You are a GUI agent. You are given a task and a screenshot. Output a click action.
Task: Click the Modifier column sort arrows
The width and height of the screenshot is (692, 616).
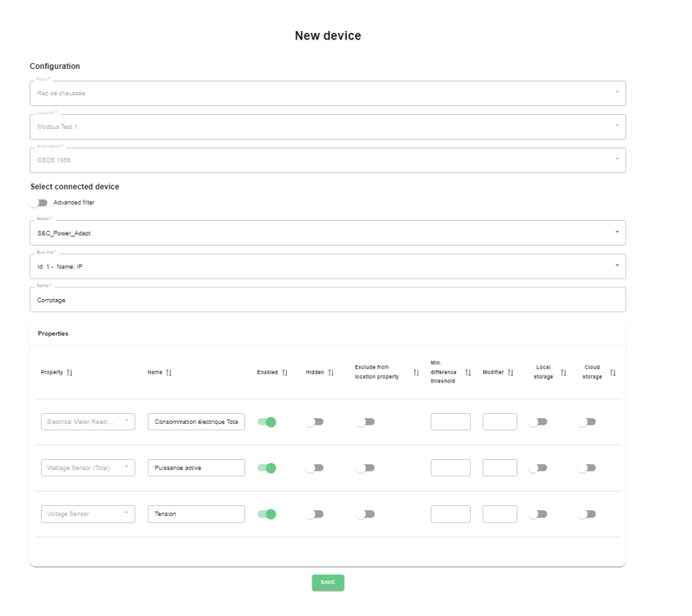[x=510, y=373]
